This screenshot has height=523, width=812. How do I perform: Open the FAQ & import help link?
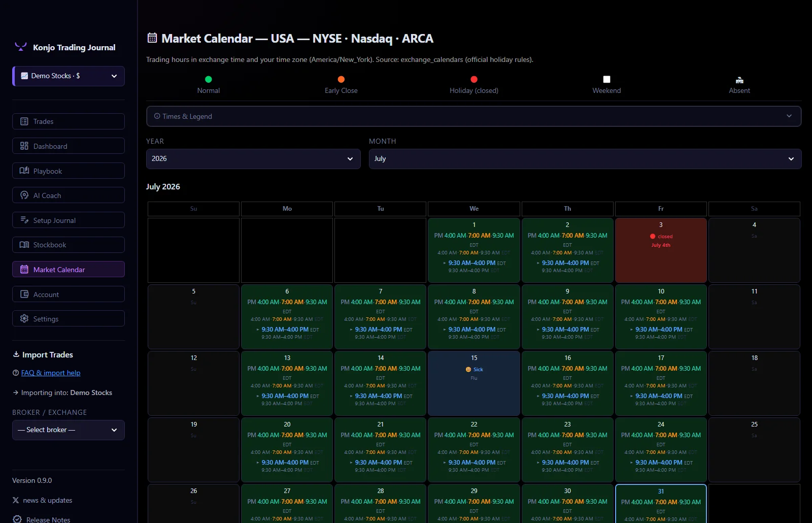coord(51,373)
